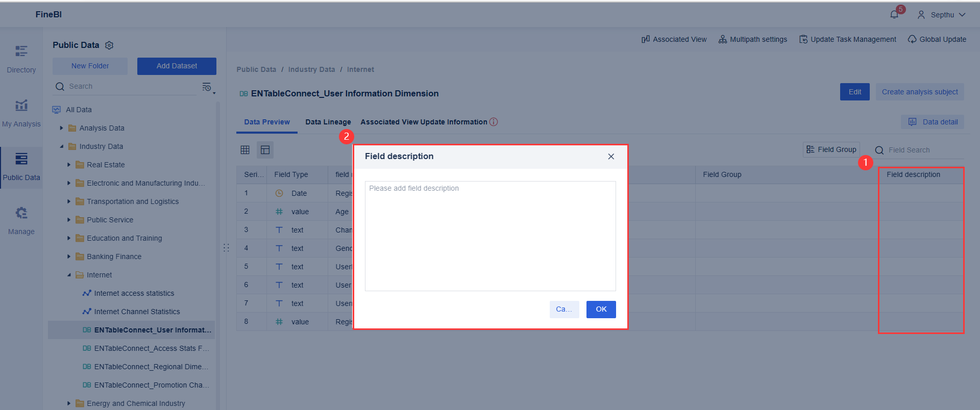Expand the Banking Finance folder
Screen dimensions: 980x410
[69, 257]
